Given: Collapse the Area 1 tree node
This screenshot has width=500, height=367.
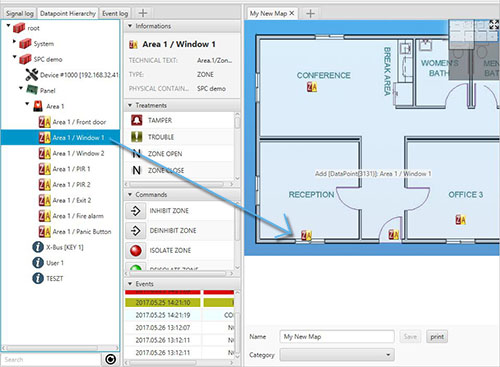Looking at the screenshot, I should click(27, 104).
